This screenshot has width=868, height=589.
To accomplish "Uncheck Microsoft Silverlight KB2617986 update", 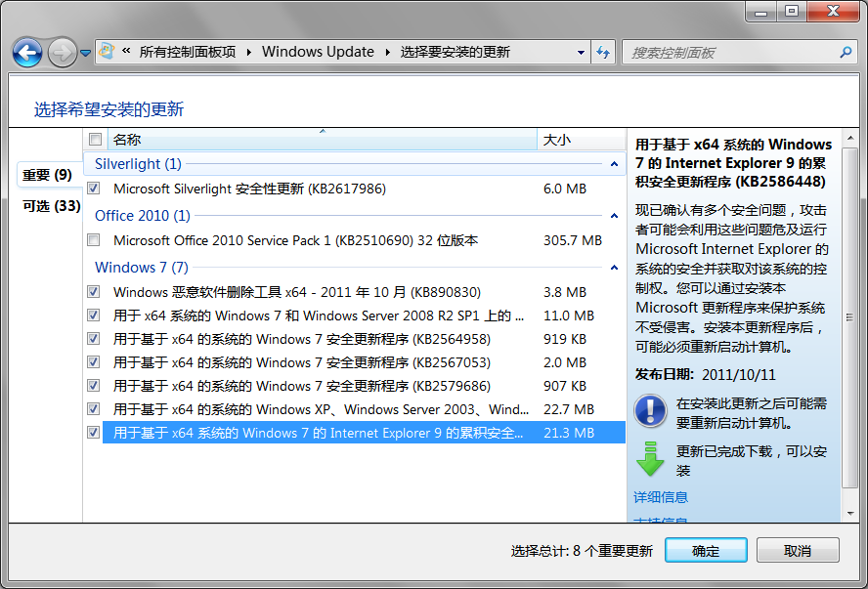I will (x=94, y=189).
